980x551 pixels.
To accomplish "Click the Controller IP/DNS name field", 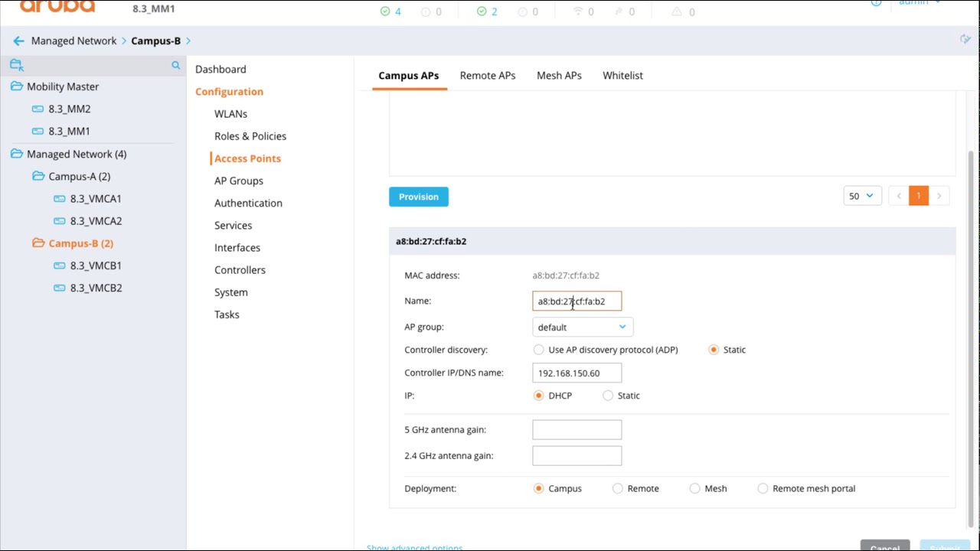I will tap(577, 373).
